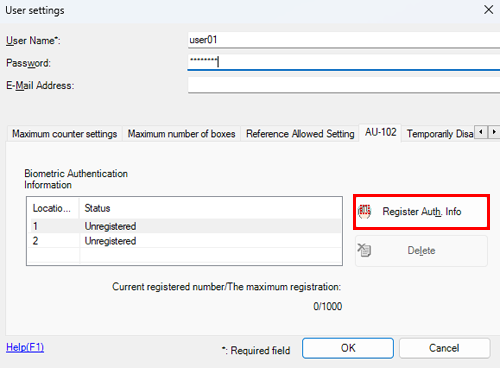Select location 1 Unregistered row

click(x=186, y=226)
